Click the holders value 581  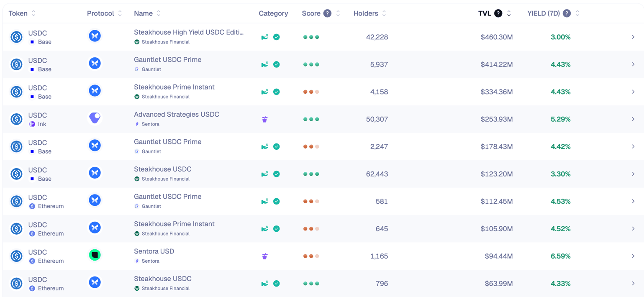(x=382, y=201)
